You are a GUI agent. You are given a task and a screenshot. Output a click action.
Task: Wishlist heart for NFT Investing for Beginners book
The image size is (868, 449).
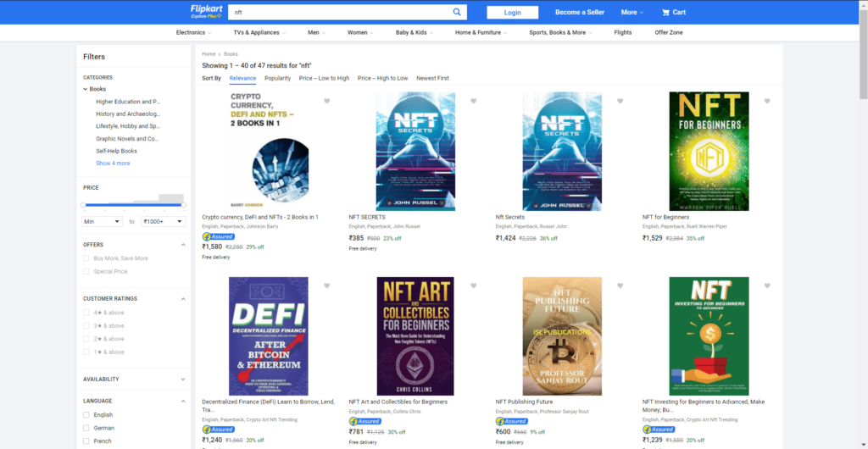point(766,285)
